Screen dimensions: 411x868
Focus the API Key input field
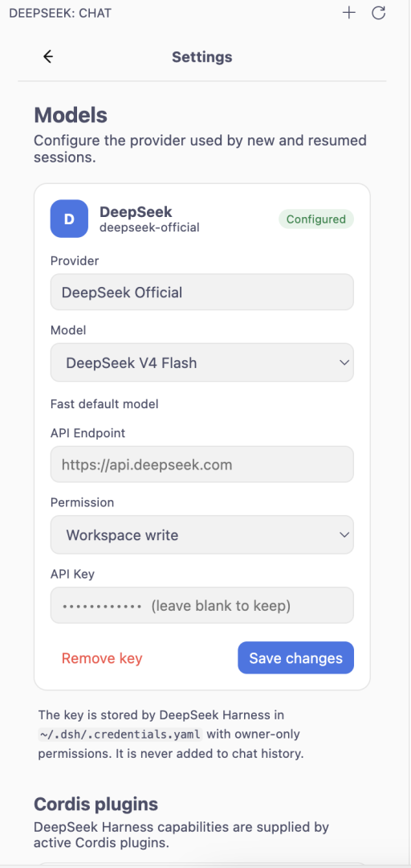(202, 606)
